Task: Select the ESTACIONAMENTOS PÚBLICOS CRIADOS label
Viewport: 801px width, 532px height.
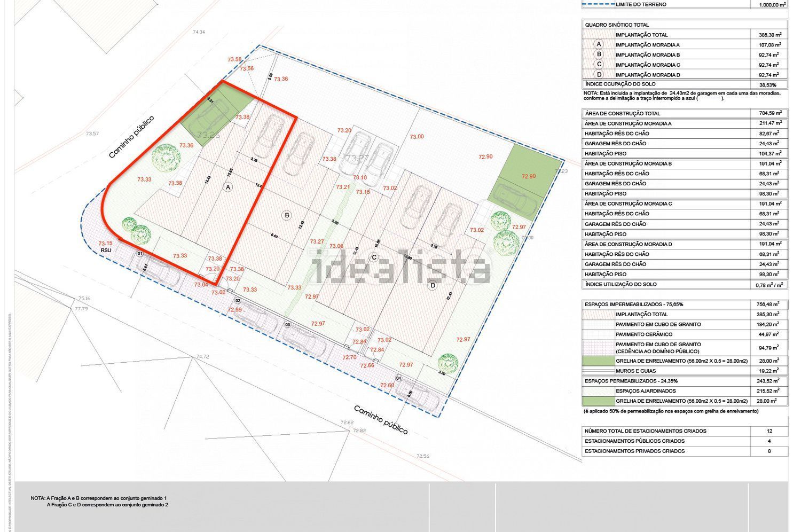Action: 635,441
